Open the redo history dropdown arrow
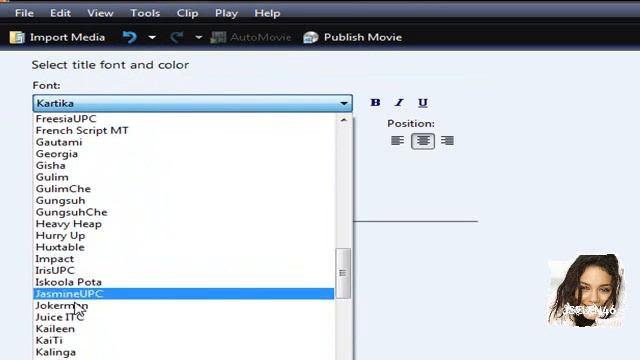 tap(198, 38)
